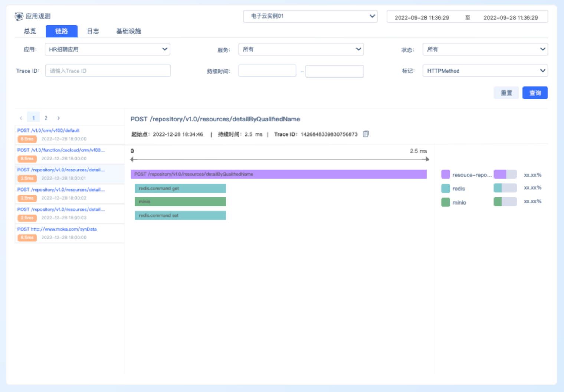Click the purple resouce-repo legend swatch
Viewport: 564px width, 392px height.
pos(446,174)
